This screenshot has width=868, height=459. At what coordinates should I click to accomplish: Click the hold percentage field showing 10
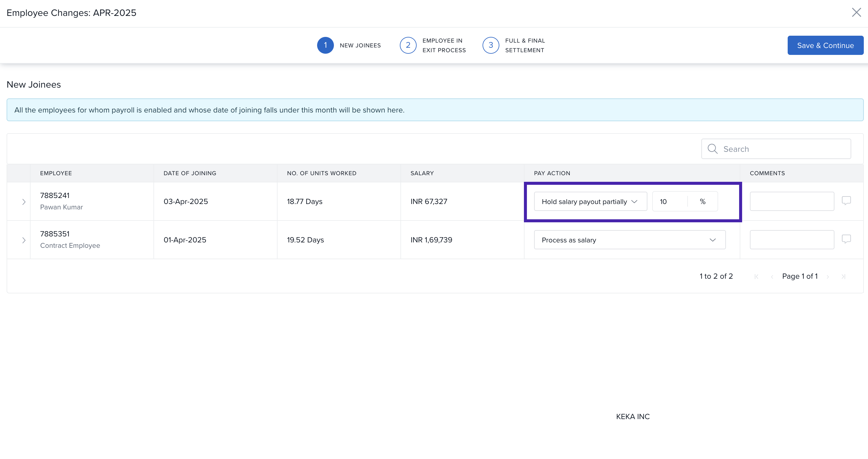pyautogui.click(x=669, y=201)
